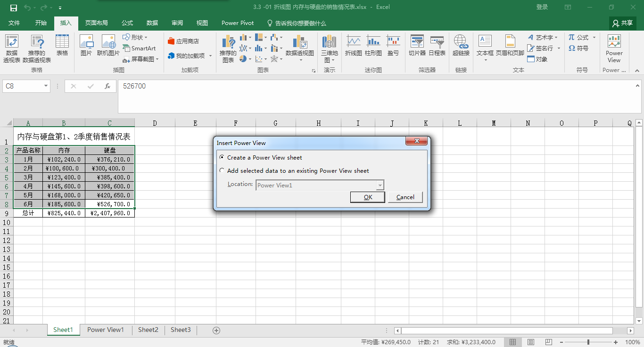
Task: Click the zoom slider handle
Action: point(588,342)
